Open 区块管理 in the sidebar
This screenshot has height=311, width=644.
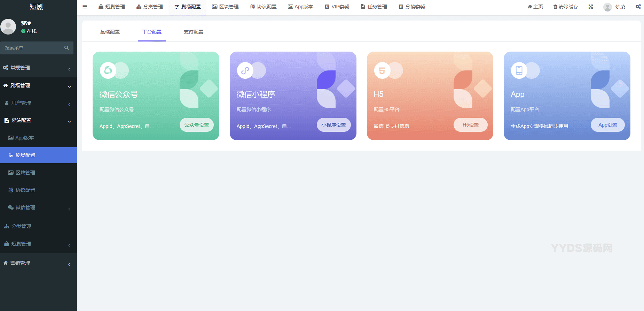pos(38,173)
